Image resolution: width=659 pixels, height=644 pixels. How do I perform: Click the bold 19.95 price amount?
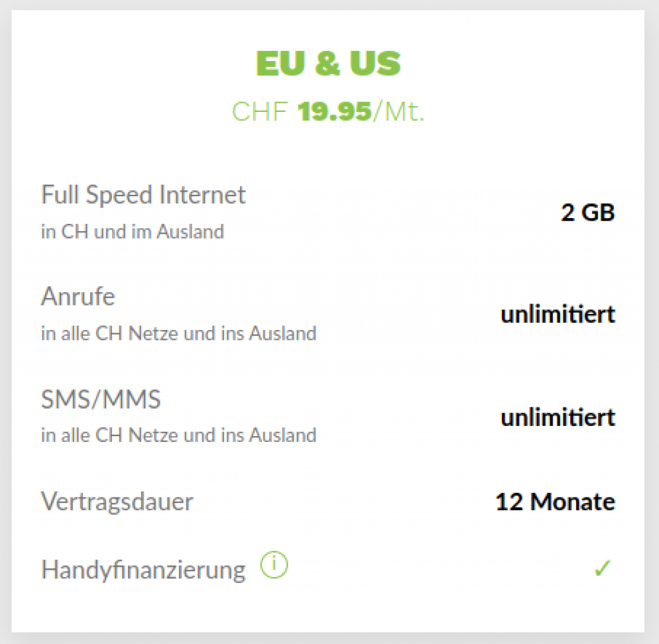pos(334,112)
